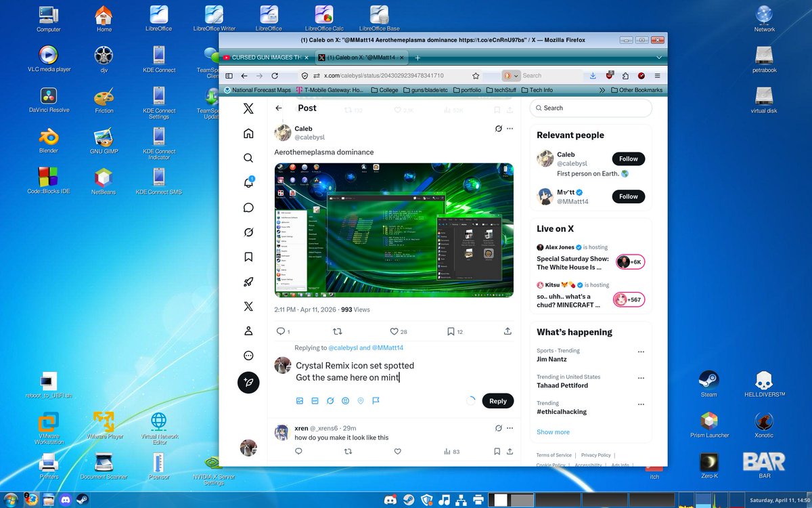Open X Bookmarks icon in sidebar
The image size is (812, 508).
(248, 257)
